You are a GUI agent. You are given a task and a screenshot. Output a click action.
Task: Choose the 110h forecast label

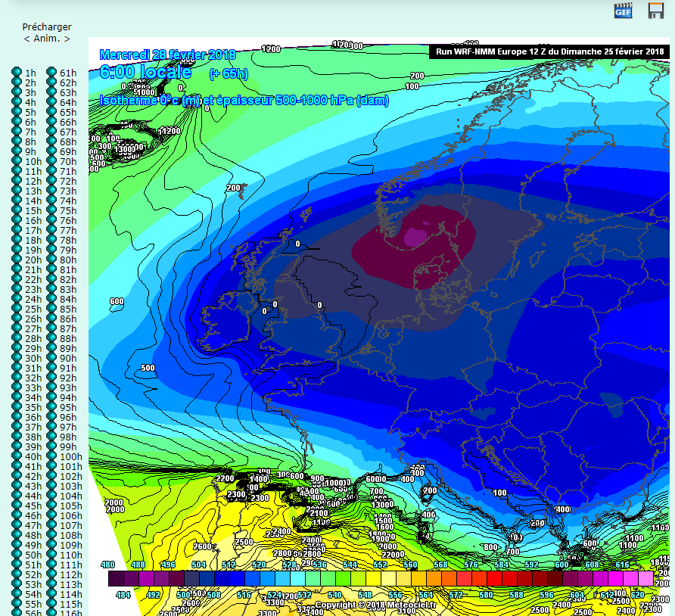coord(70,555)
